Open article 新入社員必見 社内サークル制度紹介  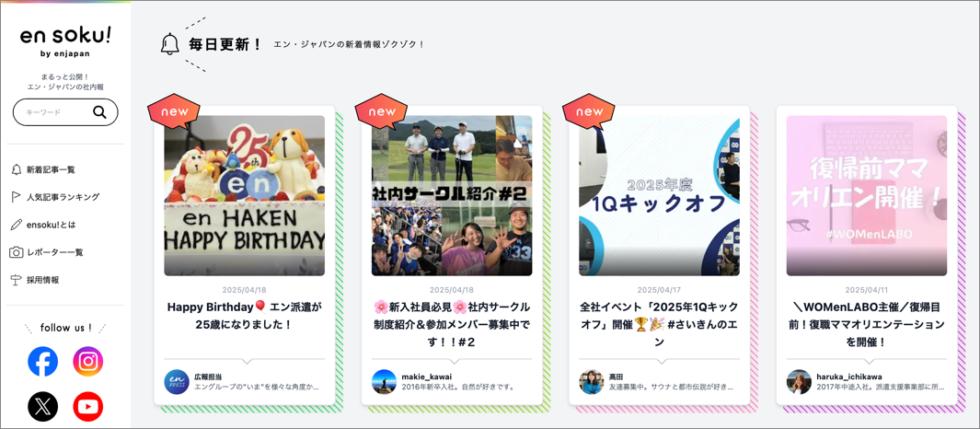tap(452, 325)
